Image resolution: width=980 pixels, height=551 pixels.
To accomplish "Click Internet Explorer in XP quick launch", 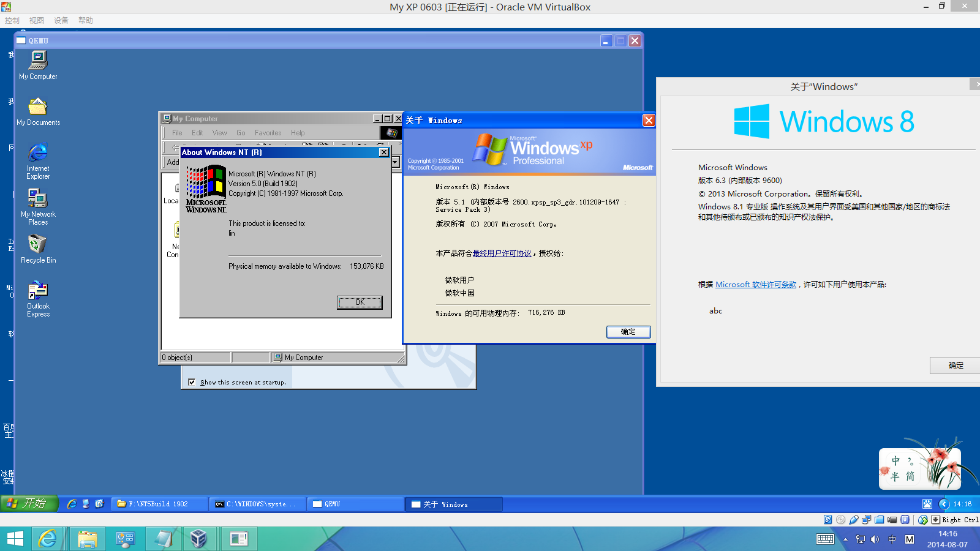I will pyautogui.click(x=72, y=504).
